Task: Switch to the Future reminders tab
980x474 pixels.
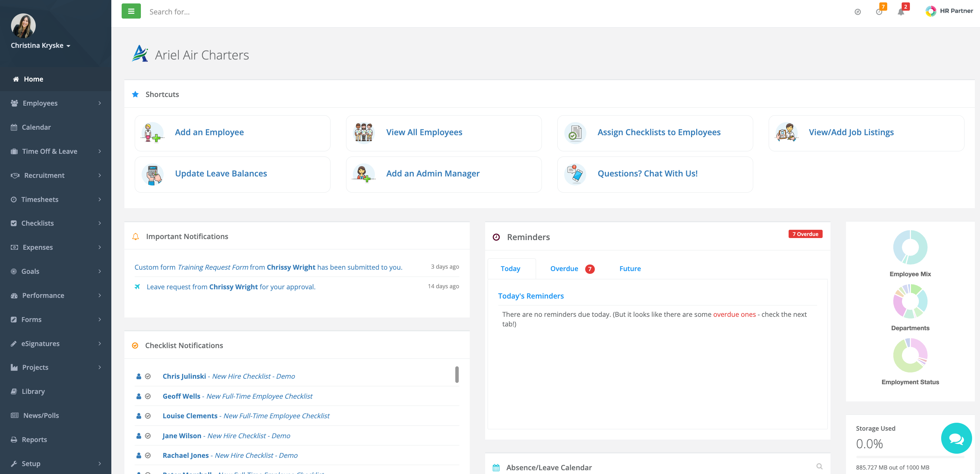Action: [x=630, y=269]
